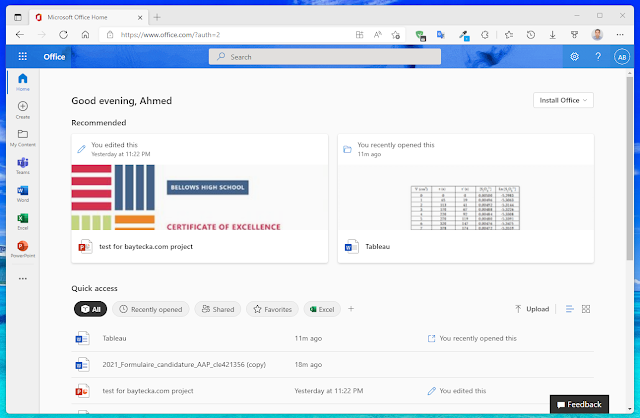Go to Home in Office sidebar

(x=23, y=82)
